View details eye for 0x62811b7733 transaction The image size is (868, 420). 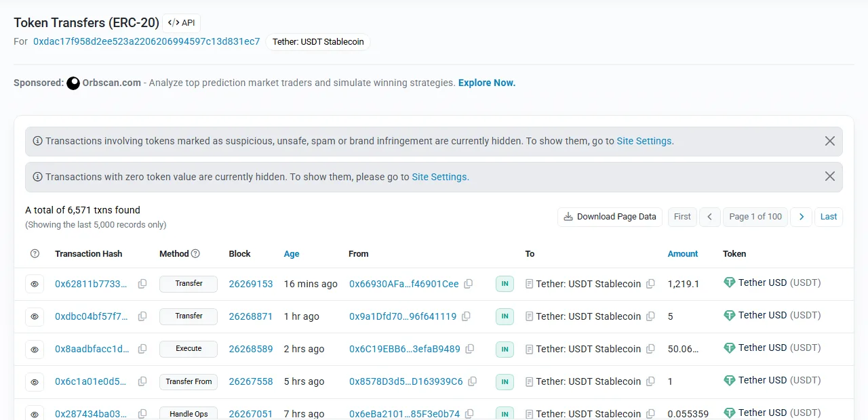(x=35, y=284)
